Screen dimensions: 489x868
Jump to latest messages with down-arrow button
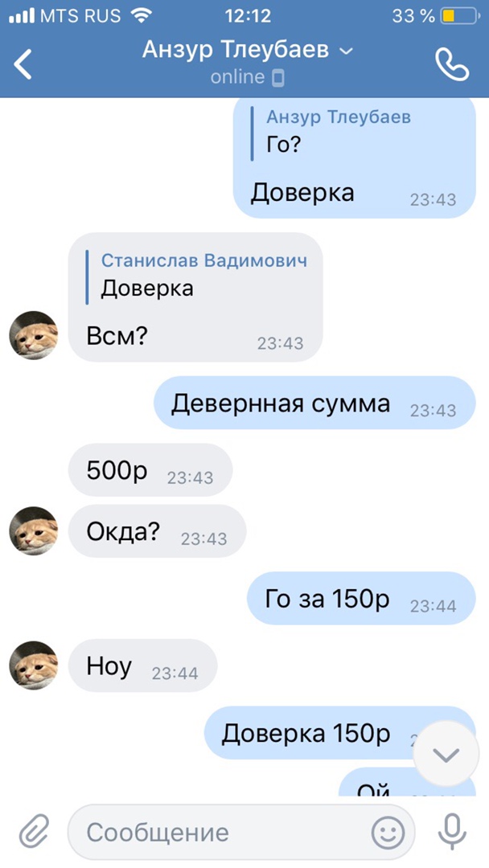[x=446, y=754]
